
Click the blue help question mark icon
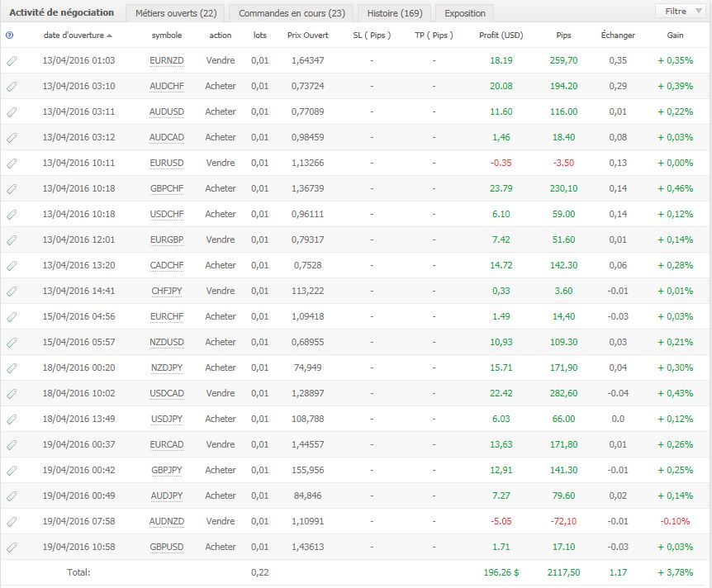coord(10,36)
